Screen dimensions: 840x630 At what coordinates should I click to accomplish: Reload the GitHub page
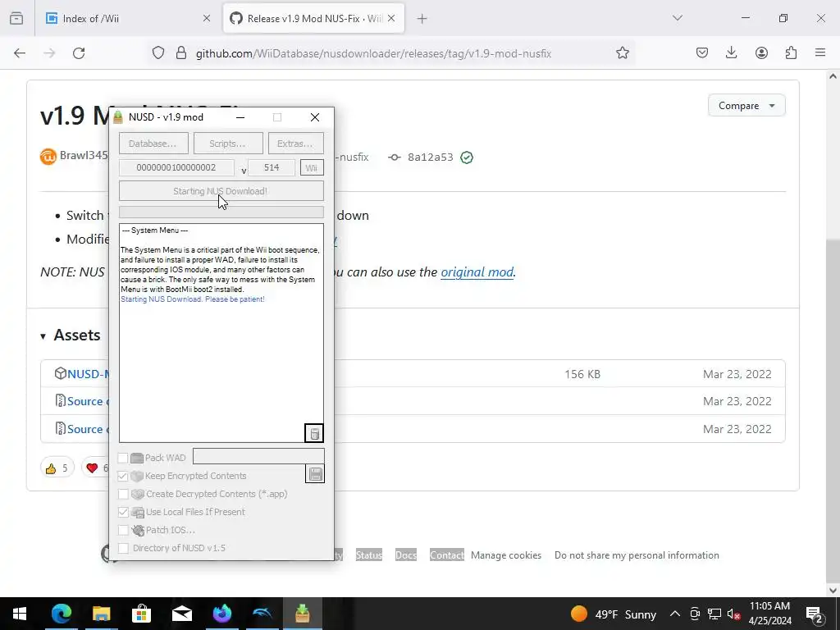click(x=79, y=53)
